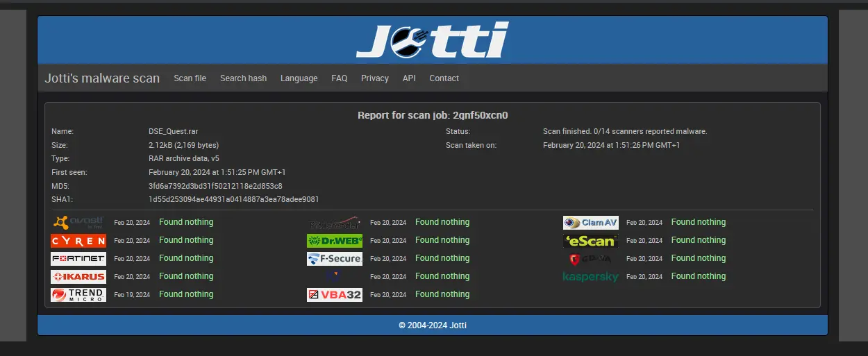Click the Trend Micro scanner logo
Image resolution: width=868 pixels, height=356 pixels.
click(78, 295)
